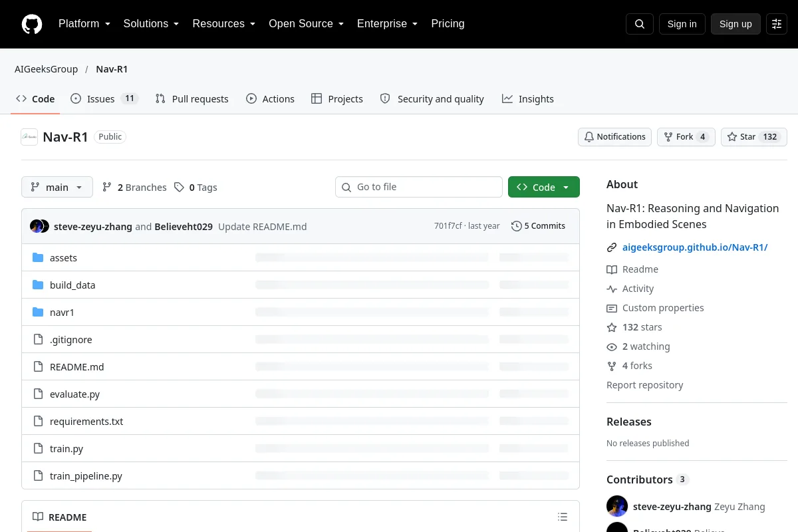Click the link icon beside project URL
Image resolution: width=798 pixels, height=532 pixels.
pos(612,247)
